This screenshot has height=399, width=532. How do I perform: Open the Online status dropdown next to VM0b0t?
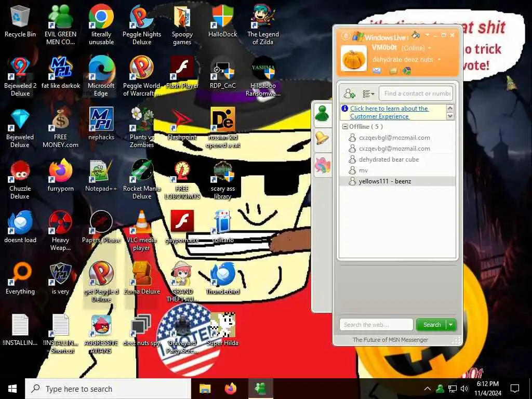click(430, 48)
